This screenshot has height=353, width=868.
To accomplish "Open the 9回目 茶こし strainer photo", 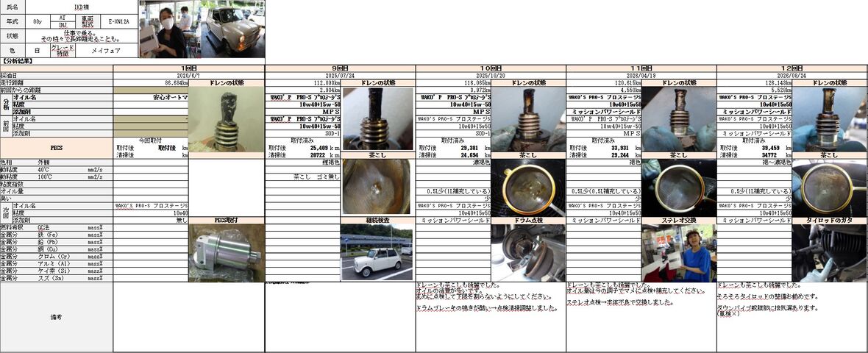I will pyautogui.click(x=377, y=187).
